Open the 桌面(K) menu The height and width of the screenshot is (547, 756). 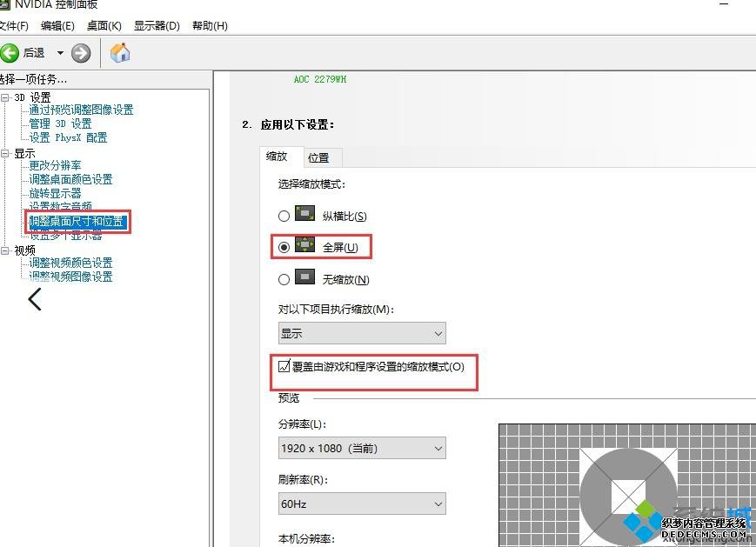[x=104, y=25]
